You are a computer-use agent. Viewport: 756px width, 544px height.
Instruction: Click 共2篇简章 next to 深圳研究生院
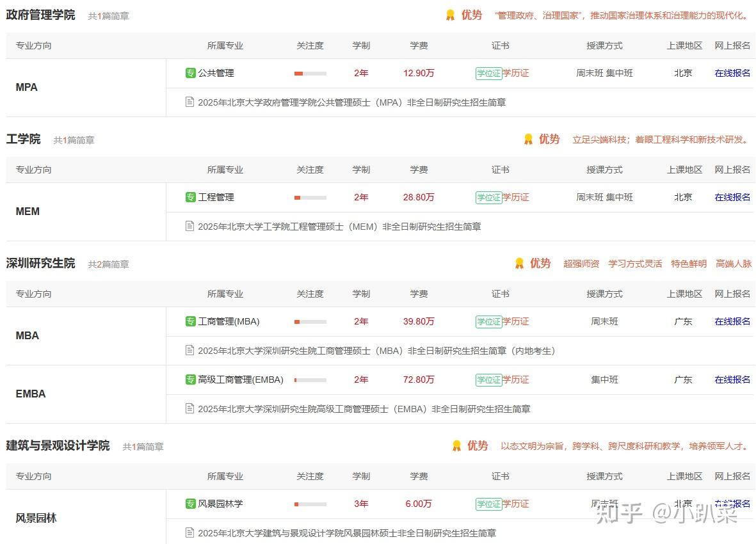pos(108,264)
